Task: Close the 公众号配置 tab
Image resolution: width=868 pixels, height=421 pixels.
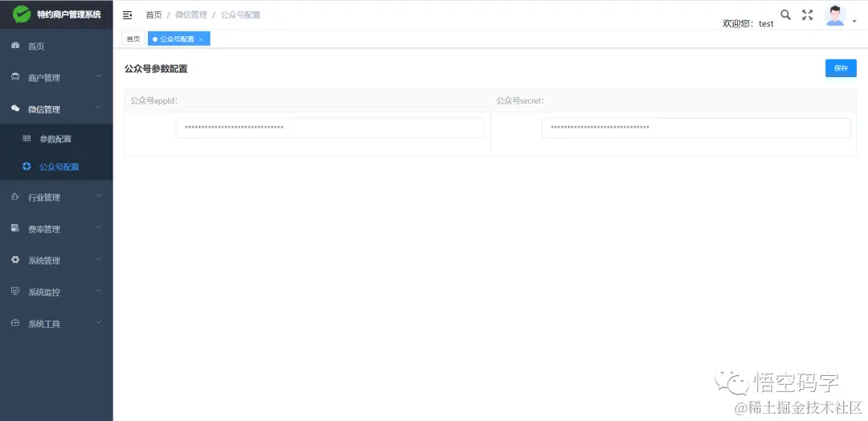Action: click(200, 39)
